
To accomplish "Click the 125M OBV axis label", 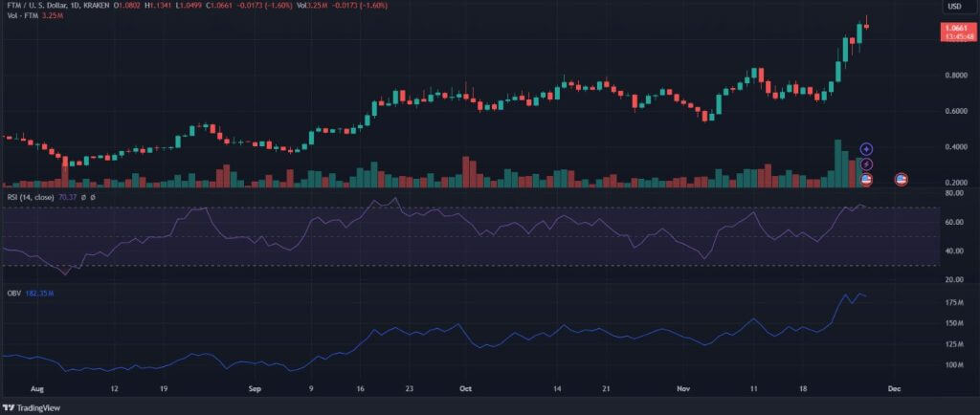I will coord(954,344).
